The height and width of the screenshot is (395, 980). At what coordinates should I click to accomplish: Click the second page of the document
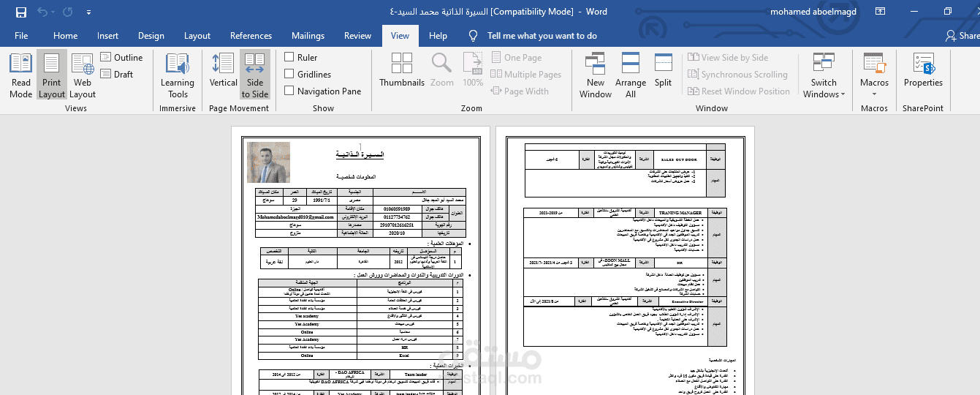click(625, 260)
